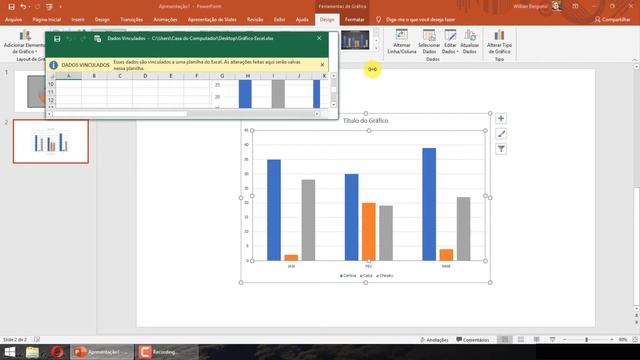Open Chart Styles brush button beside chart

(501, 134)
